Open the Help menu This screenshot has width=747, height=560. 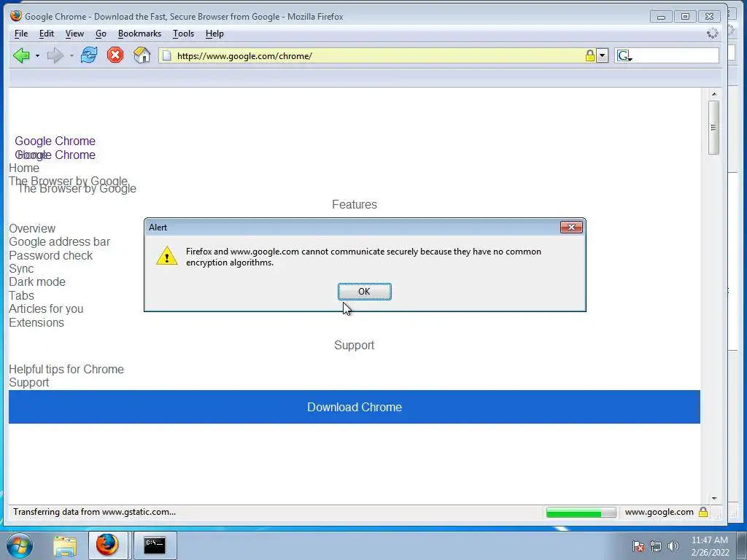tap(214, 34)
